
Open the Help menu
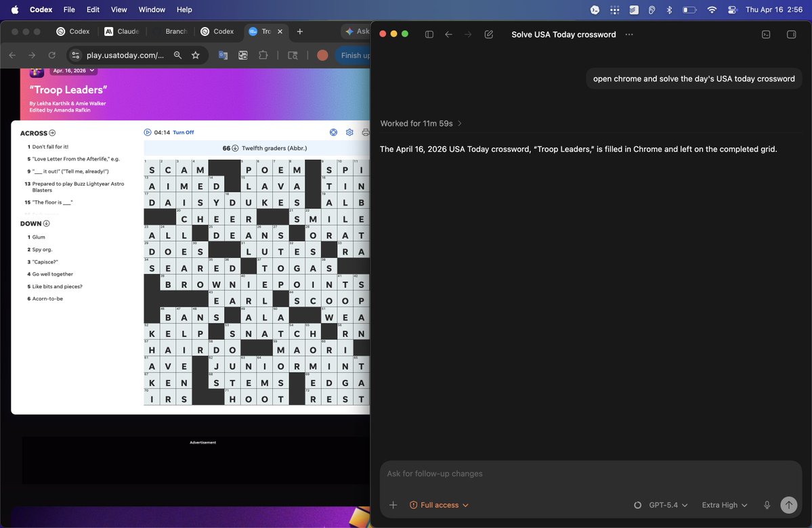(x=184, y=10)
